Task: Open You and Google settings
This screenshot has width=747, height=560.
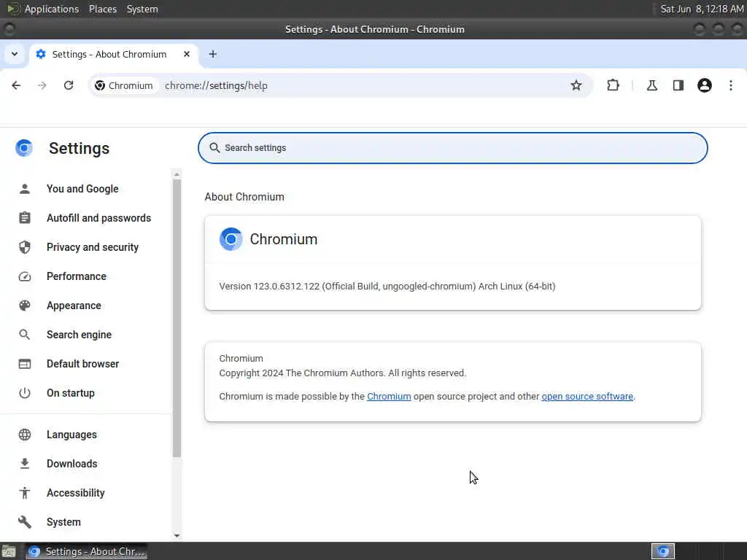Action: click(82, 189)
